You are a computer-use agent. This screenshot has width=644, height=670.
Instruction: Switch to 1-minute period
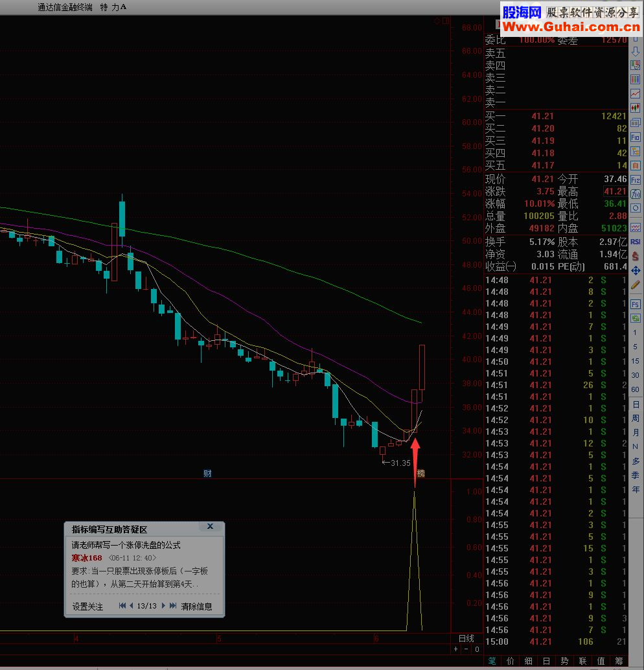(x=635, y=332)
